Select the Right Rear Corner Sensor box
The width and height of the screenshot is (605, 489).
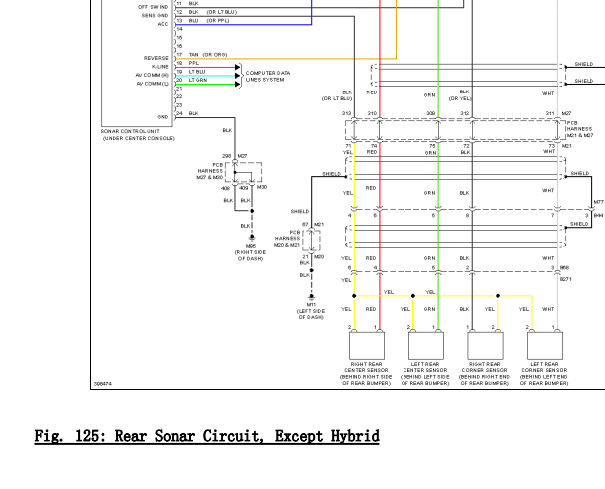tap(485, 345)
